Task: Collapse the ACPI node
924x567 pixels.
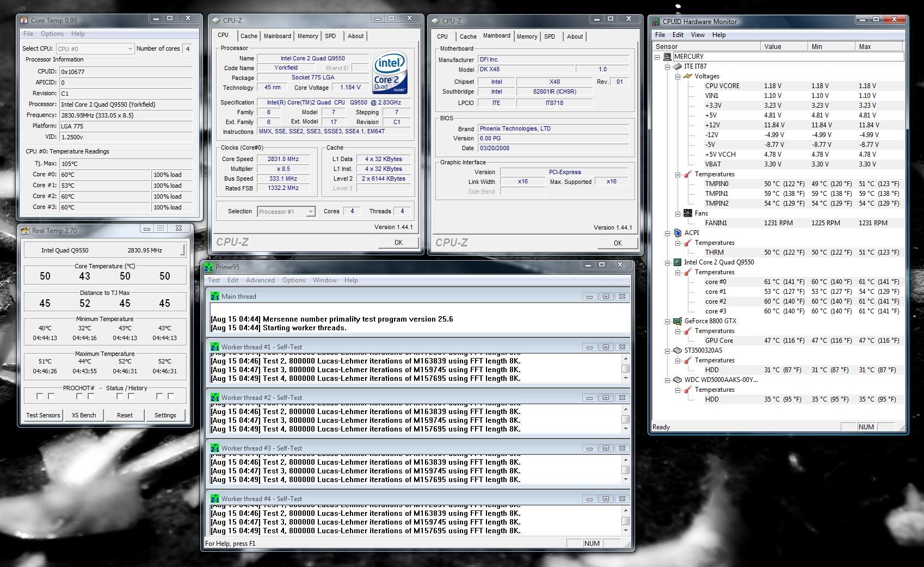Action: coord(668,233)
